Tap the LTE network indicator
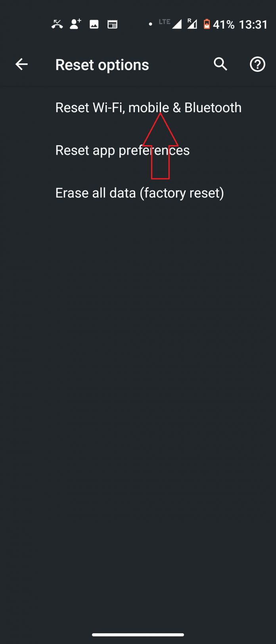The width and height of the screenshot is (276, 644). point(164,22)
